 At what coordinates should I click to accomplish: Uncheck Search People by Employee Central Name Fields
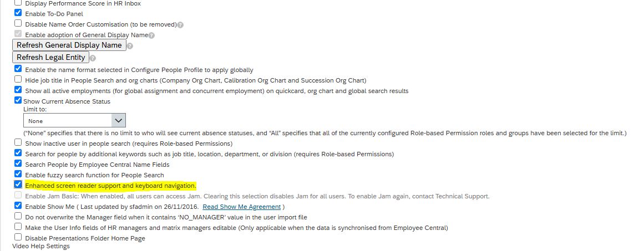18,163
